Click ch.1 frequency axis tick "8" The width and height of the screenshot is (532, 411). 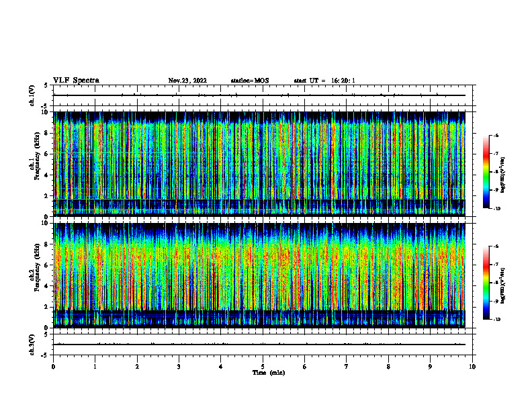[x=47, y=133]
